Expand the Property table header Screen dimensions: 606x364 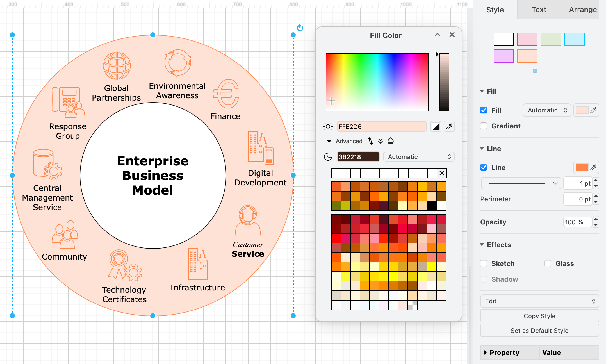(x=486, y=352)
